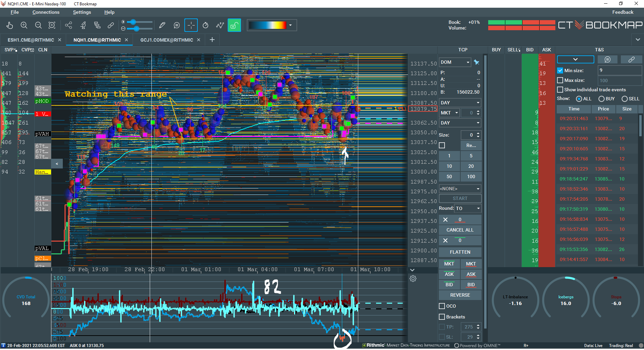The width and height of the screenshot is (644, 350).
Task: Click the CANCEL ALL button
Action: point(460,230)
